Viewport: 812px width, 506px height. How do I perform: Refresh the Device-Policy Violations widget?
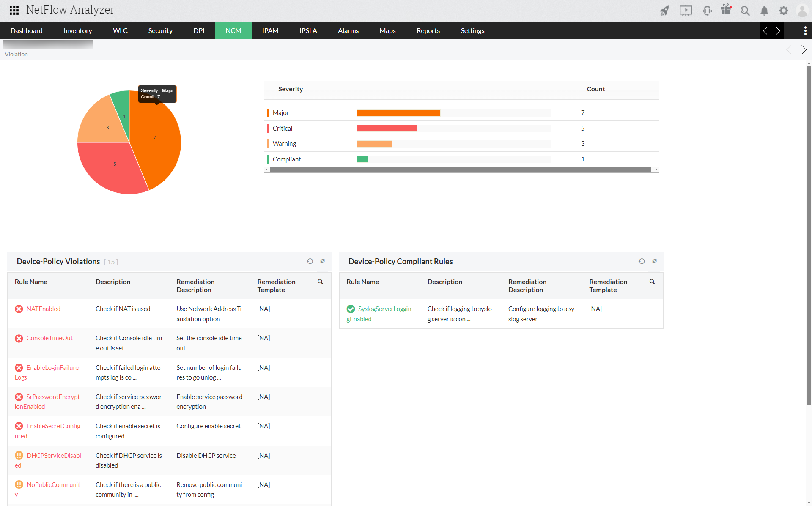[310, 261]
